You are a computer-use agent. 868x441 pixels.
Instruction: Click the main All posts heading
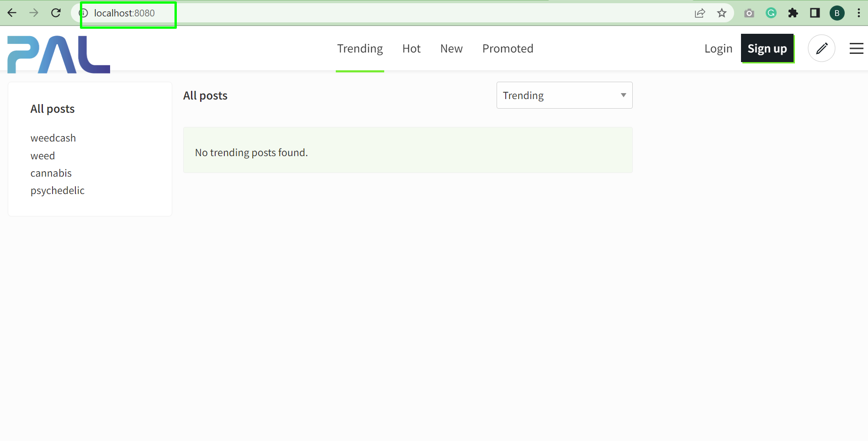coord(205,95)
